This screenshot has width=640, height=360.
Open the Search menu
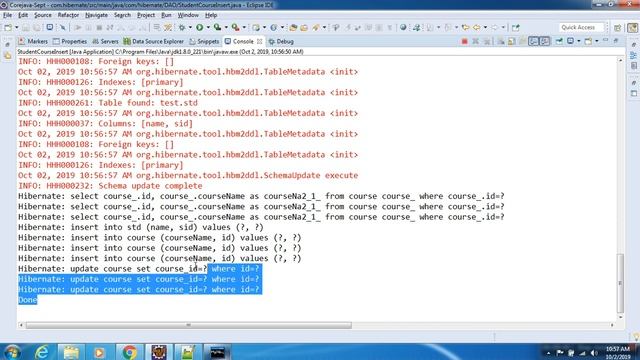click(122, 15)
